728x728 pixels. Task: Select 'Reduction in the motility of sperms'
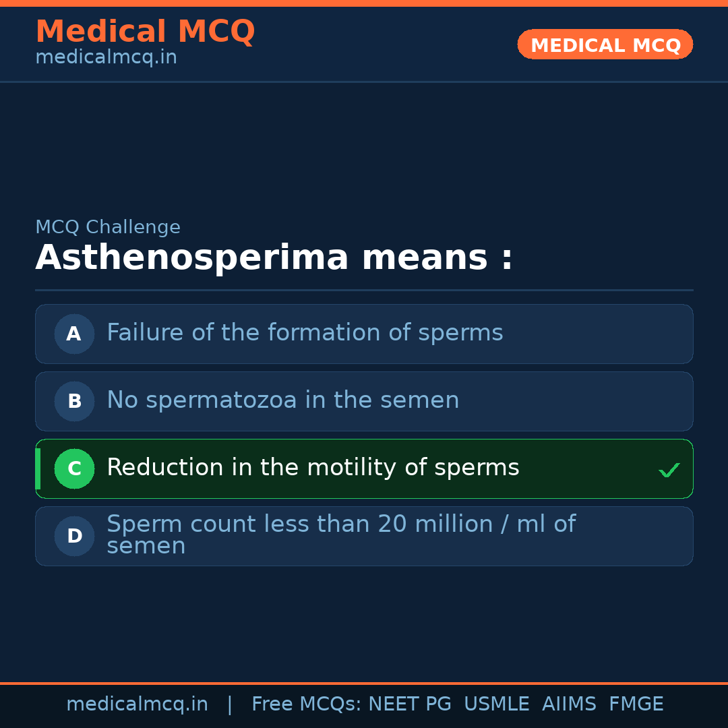(313, 468)
